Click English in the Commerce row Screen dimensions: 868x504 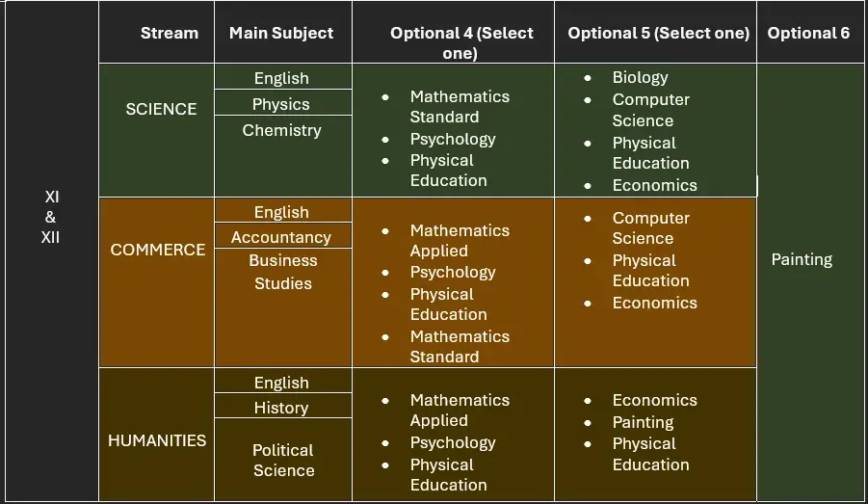click(x=281, y=212)
